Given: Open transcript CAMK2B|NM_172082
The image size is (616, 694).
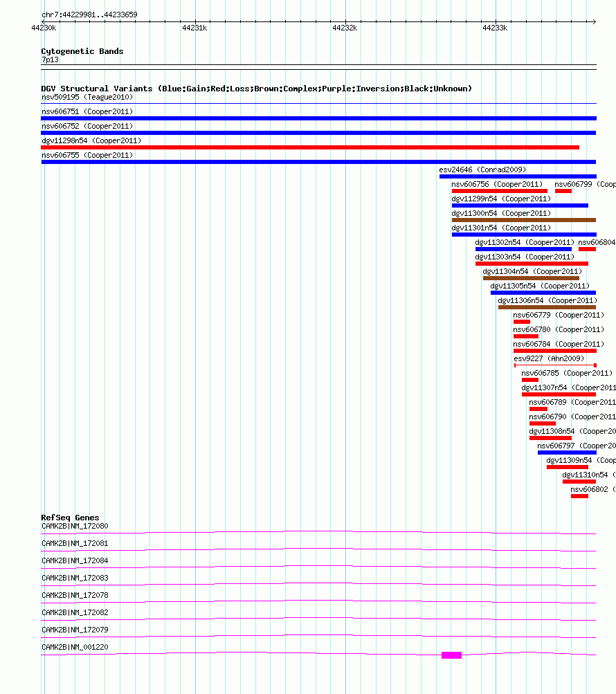Looking at the screenshot, I should tap(75, 612).
